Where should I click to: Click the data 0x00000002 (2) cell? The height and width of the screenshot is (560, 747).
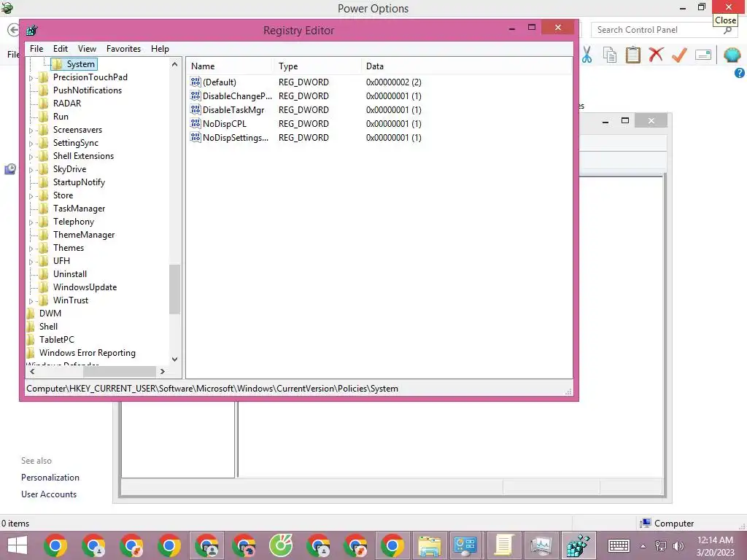[x=393, y=82]
